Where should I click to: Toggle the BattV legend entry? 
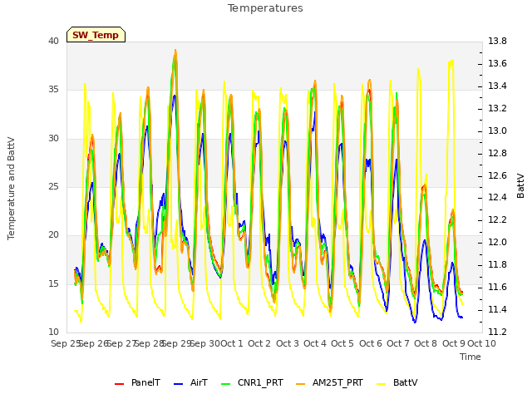[x=397, y=382]
